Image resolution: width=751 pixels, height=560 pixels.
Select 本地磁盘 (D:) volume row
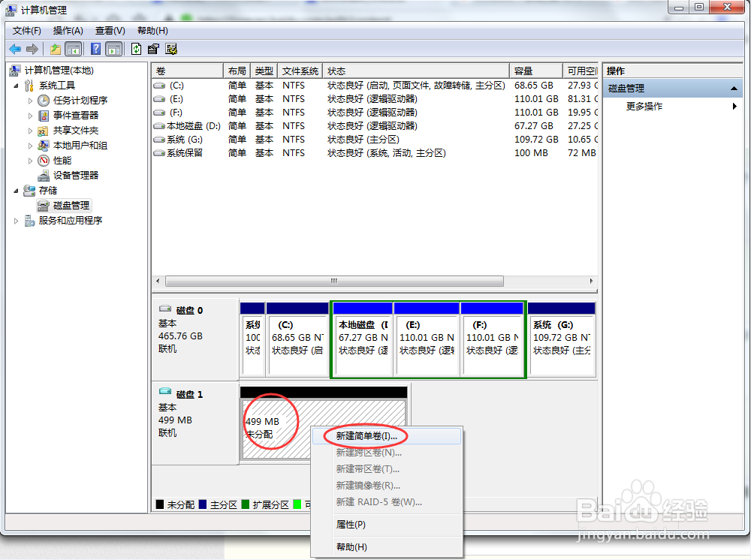coord(375,126)
